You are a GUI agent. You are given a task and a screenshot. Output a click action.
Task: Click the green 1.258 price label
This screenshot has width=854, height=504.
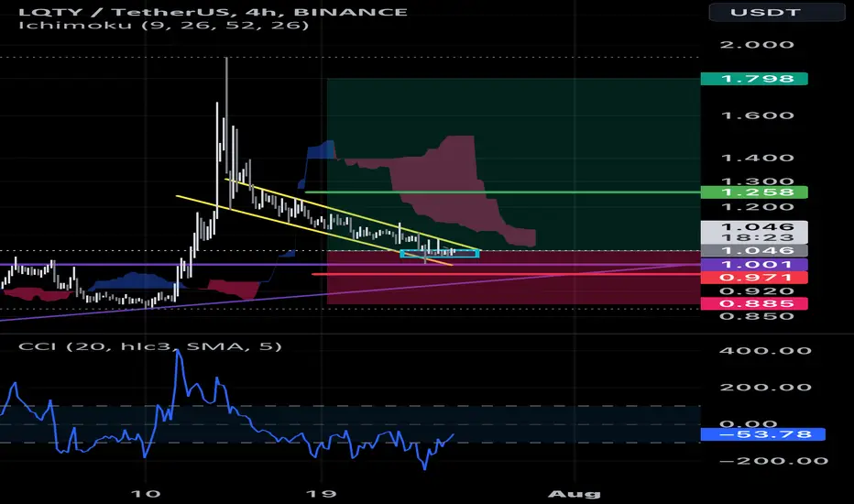[754, 192]
